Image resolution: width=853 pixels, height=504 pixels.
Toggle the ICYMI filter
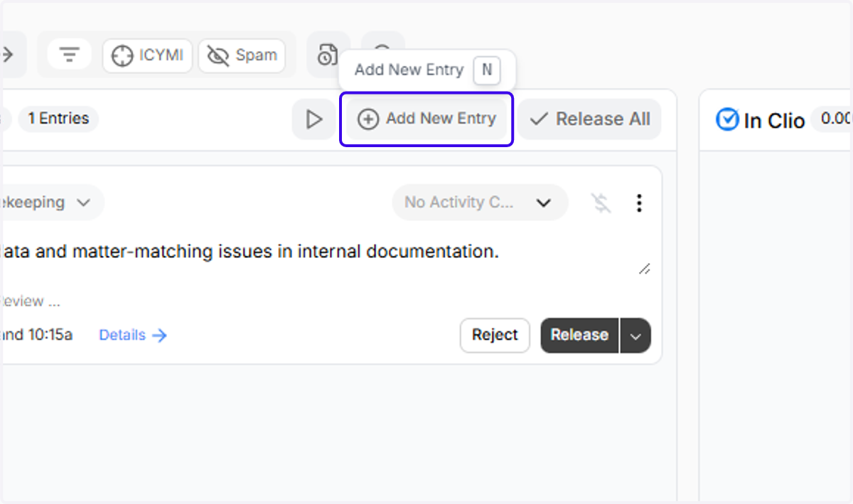coord(148,55)
